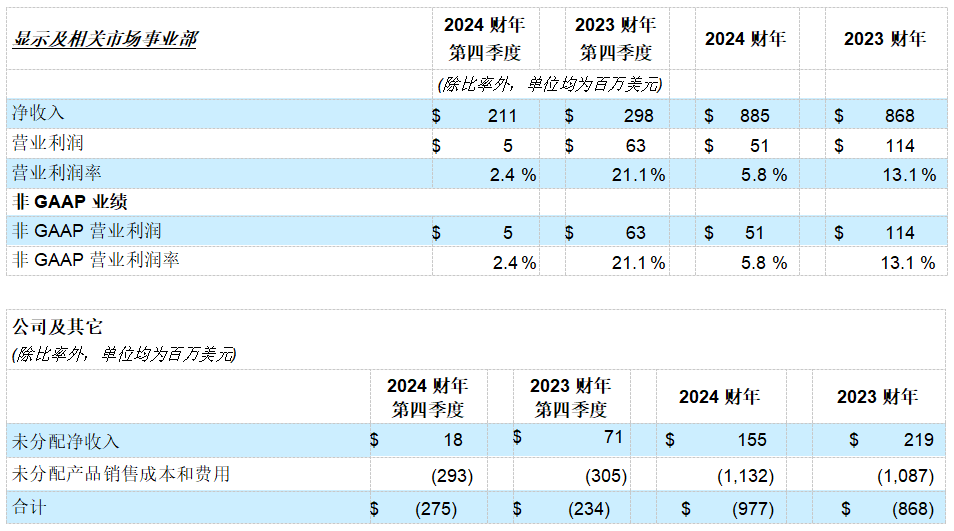Click the 未分配产品销售成本和费用 row label
The image size is (954, 531).
[120, 474]
